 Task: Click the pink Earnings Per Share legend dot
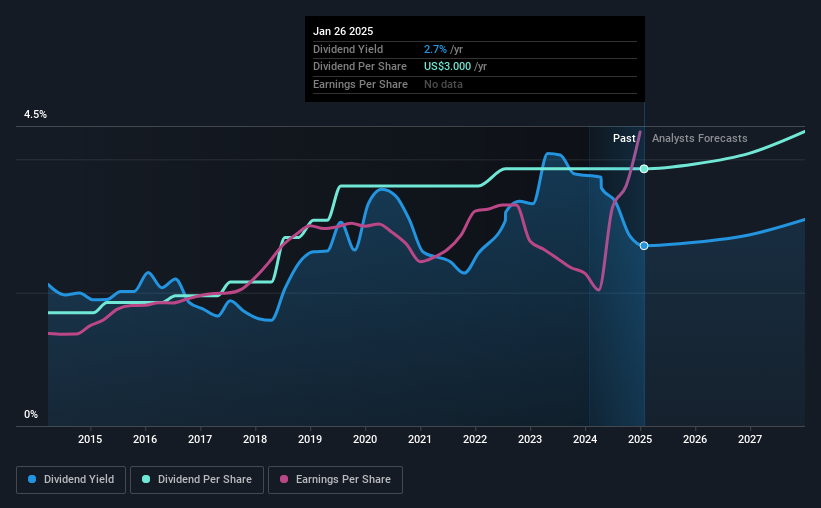[x=284, y=479]
